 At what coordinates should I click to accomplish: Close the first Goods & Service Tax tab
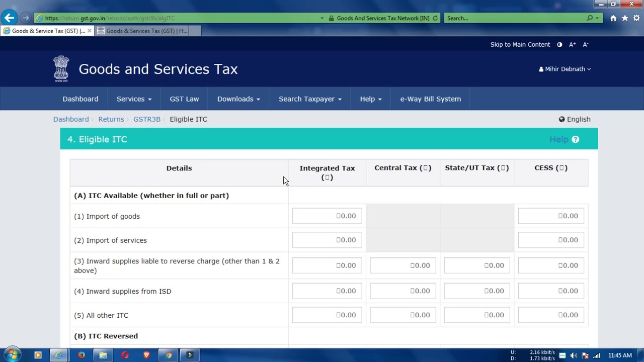[90, 31]
